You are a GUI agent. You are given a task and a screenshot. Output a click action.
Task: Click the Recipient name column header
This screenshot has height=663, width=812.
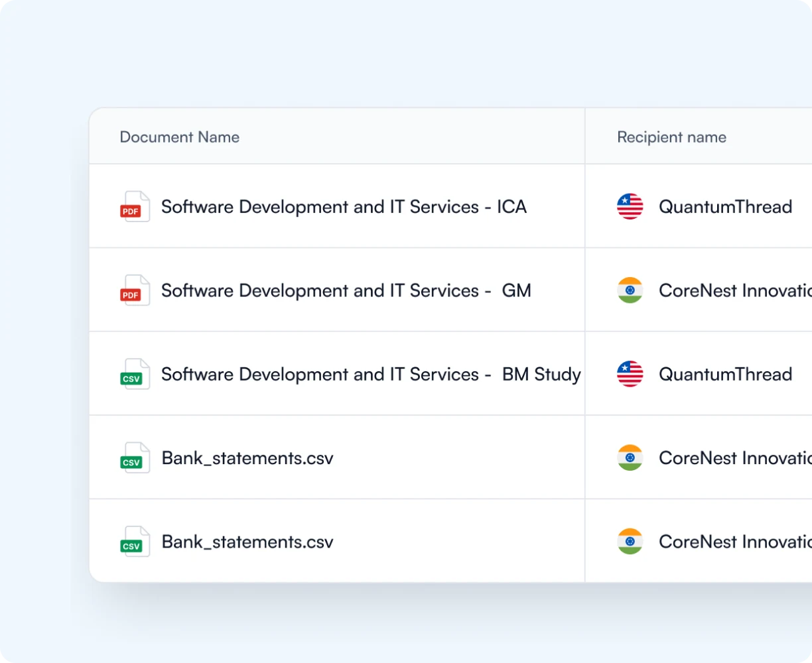coord(671,137)
